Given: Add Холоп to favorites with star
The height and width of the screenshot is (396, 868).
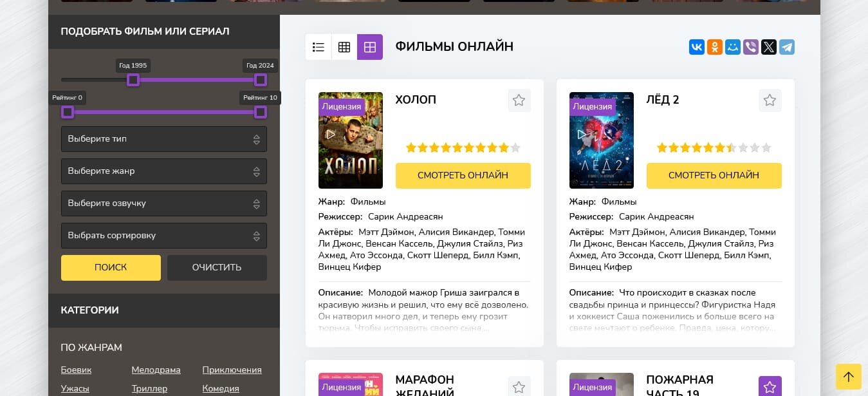Looking at the screenshot, I should pos(519,100).
